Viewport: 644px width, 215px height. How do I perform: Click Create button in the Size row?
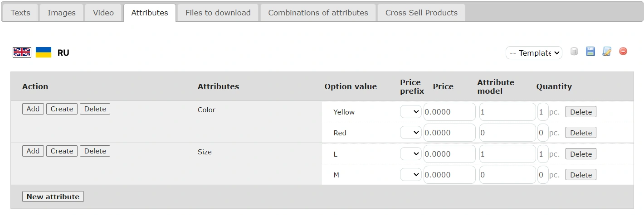[x=62, y=151]
